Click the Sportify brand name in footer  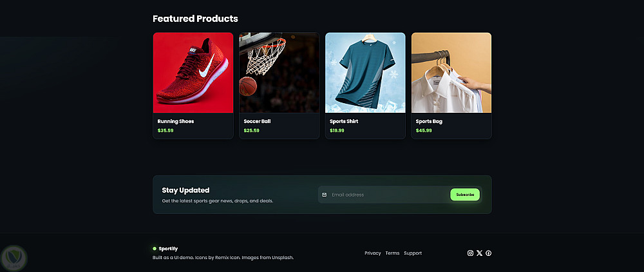click(x=168, y=248)
